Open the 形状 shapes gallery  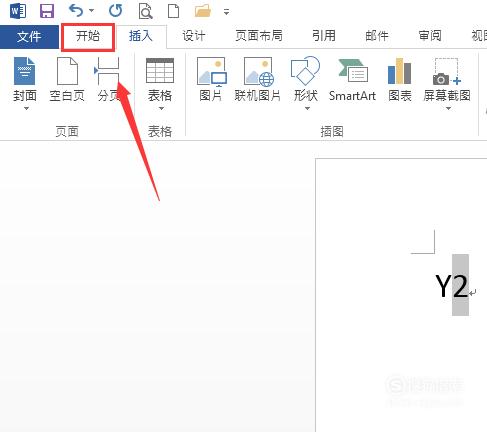point(305,79)
